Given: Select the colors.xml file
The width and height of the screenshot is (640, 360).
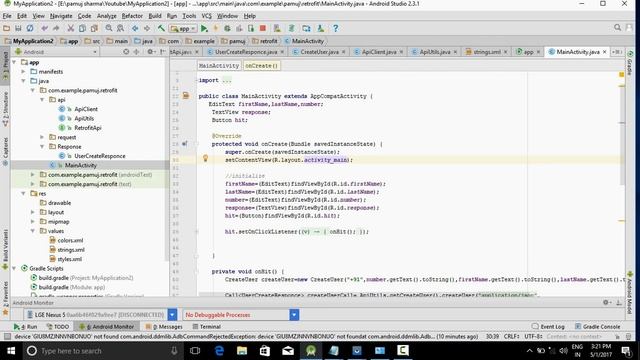Looking at the screenshot, I should [70, 240].
